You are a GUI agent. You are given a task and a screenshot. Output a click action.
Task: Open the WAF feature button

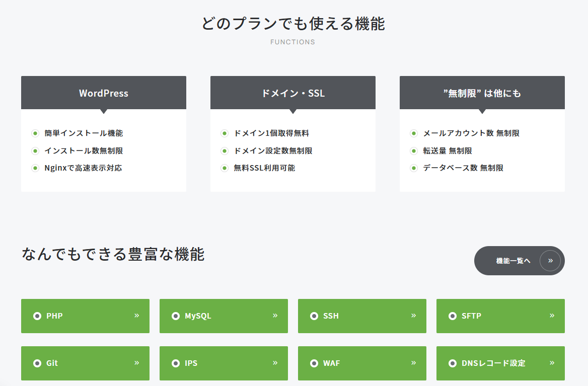click(x=362, y=363)
